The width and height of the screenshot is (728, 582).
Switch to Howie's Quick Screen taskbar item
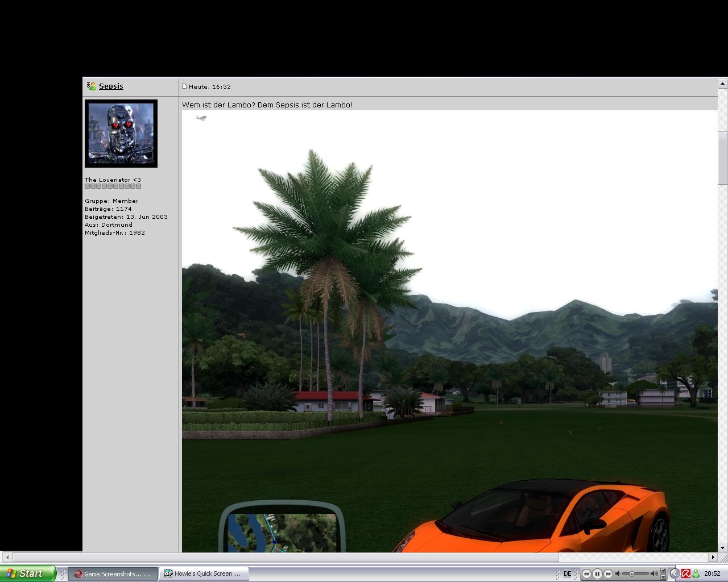[204, 574]
